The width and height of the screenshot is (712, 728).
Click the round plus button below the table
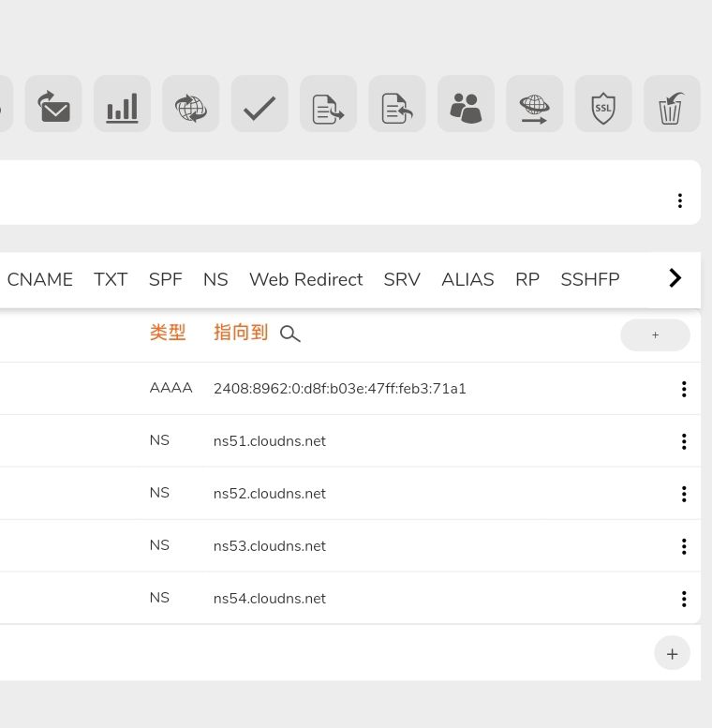(x=672, y=653)
